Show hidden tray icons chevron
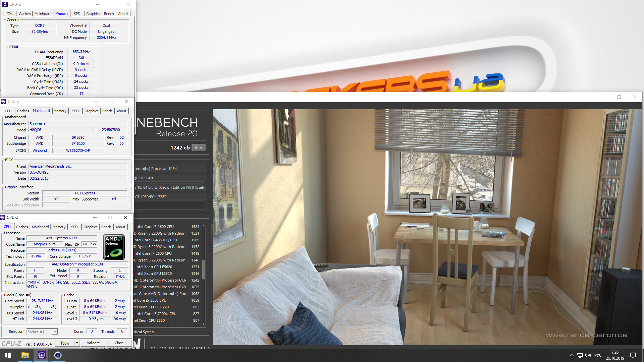Viewport: 644px width, 362px height. point(572,355)
